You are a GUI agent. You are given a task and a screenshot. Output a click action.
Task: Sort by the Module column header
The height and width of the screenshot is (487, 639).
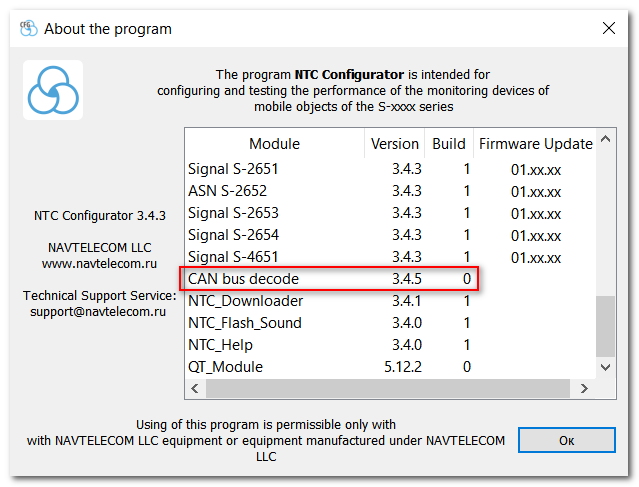coord(274,144)
